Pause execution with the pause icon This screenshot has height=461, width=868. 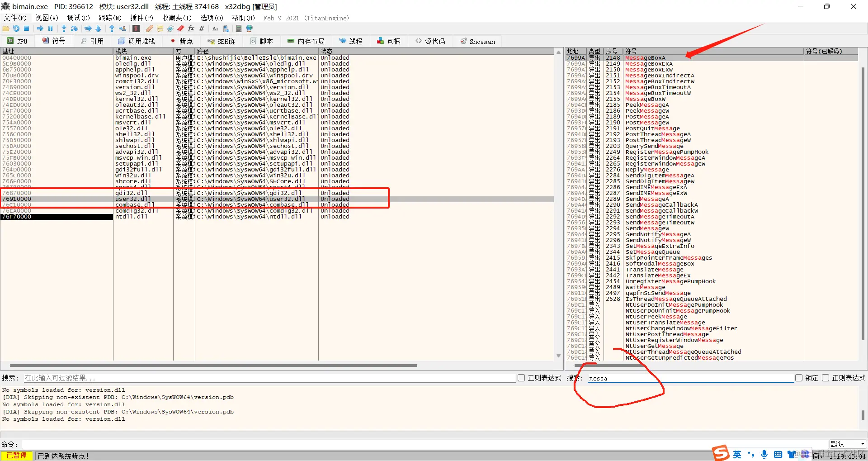[50, 29]
